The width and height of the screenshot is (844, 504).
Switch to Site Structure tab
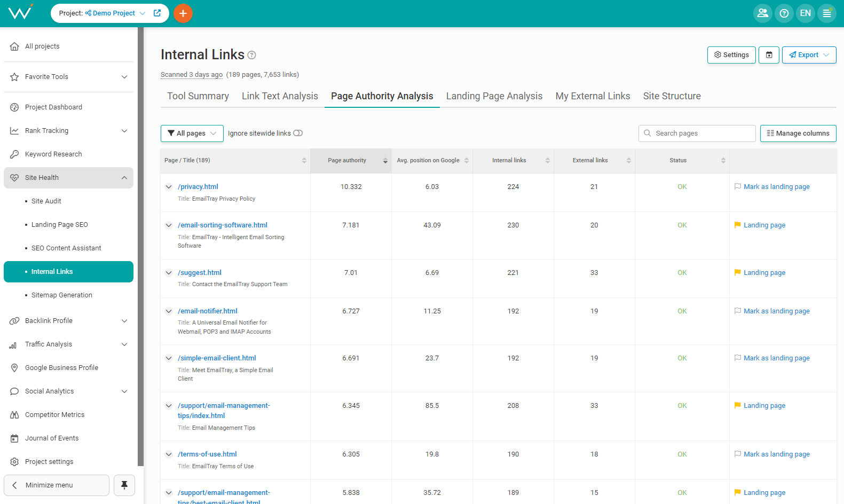pyautogui.click(x=672, y=96)
